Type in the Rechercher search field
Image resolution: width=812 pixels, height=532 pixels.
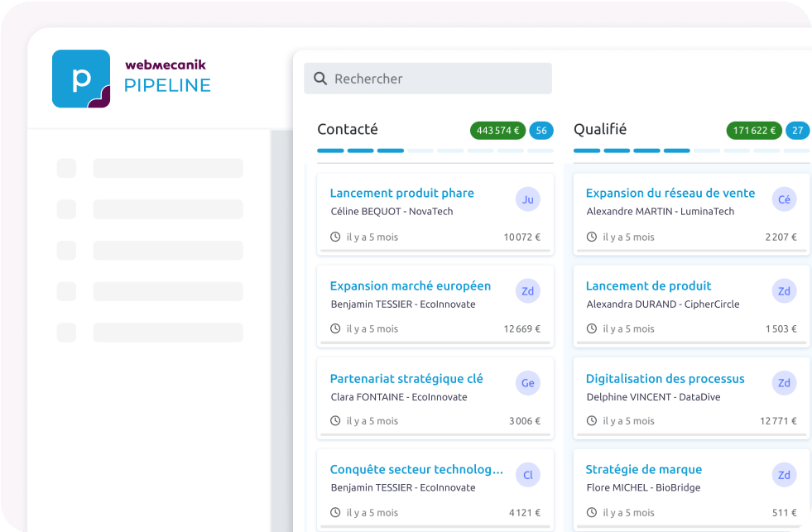tap(439, 79)
